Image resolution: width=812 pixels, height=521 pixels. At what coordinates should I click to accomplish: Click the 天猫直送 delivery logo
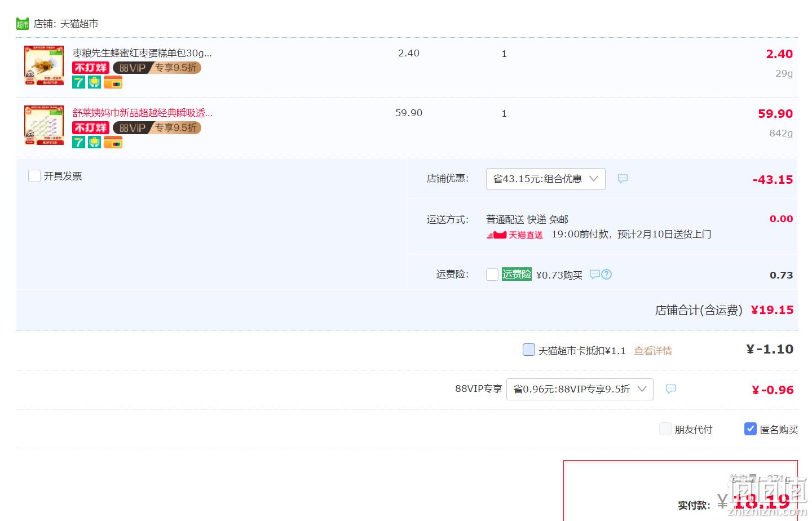(515, 235)
